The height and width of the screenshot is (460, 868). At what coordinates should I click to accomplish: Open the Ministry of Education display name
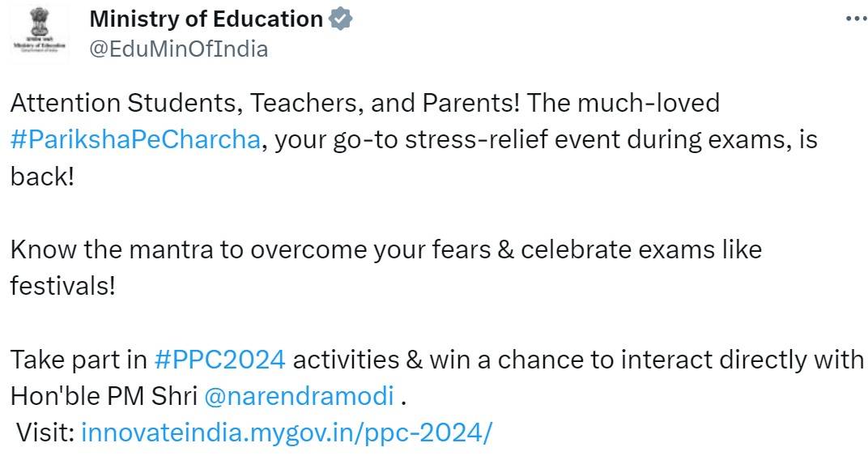pyautogui.click(x=206, y=19)
